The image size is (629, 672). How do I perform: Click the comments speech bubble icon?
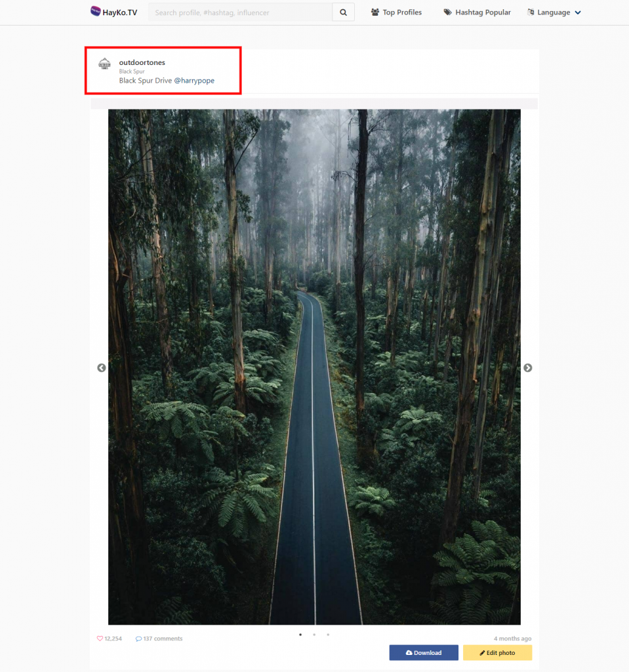[138, 639]
